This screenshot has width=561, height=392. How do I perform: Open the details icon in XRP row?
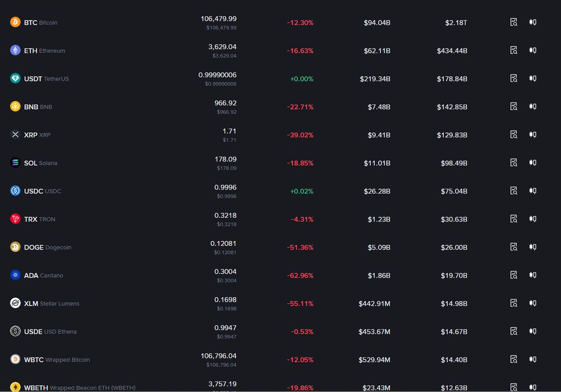[514, 134]
